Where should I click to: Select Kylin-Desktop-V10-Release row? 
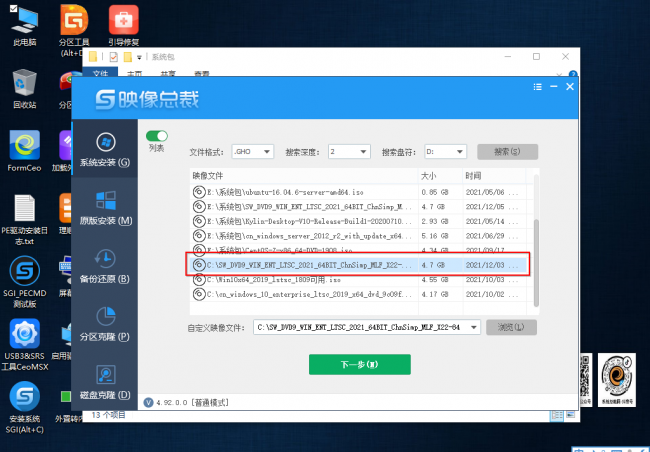(x=359, y=221)
